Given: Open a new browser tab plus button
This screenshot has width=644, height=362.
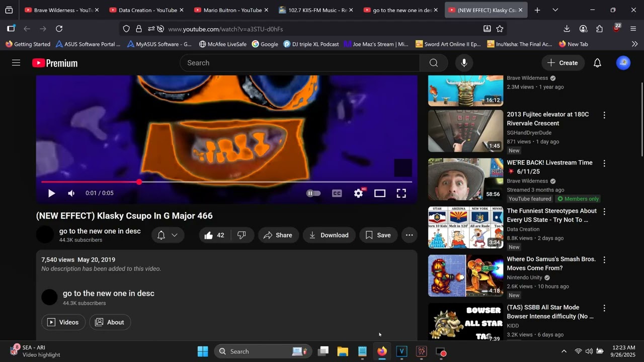Looking at the screenshot, I should pyautogui.click(x=537, y=10).
